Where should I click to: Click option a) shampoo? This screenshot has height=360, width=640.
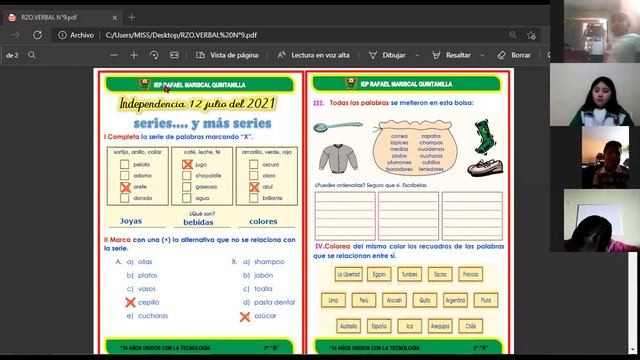pos(264,262)
